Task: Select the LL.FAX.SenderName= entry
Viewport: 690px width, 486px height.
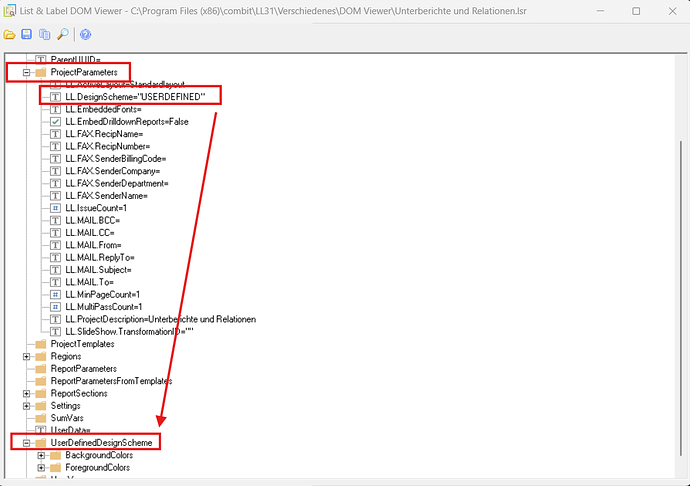Action: tap(106, 195)
